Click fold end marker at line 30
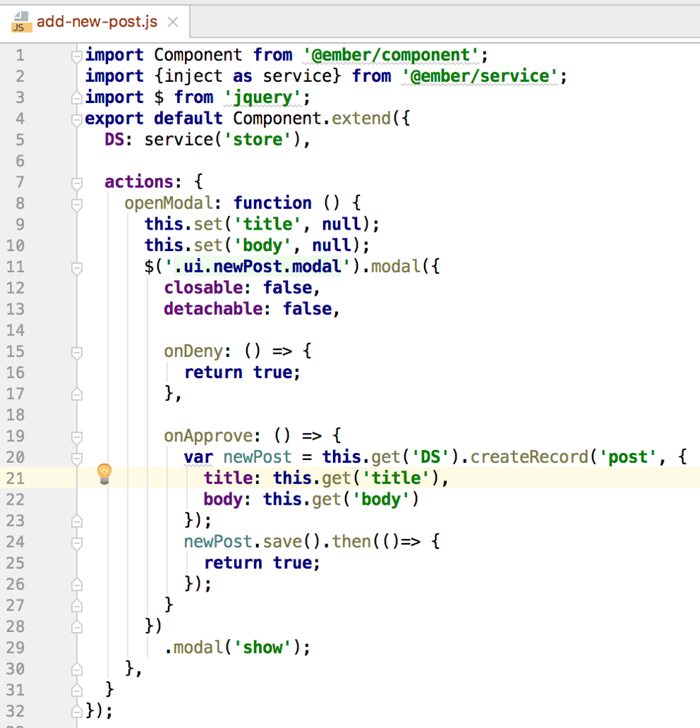The height and width of the screenshot is (728, 700). coord(77,670)
